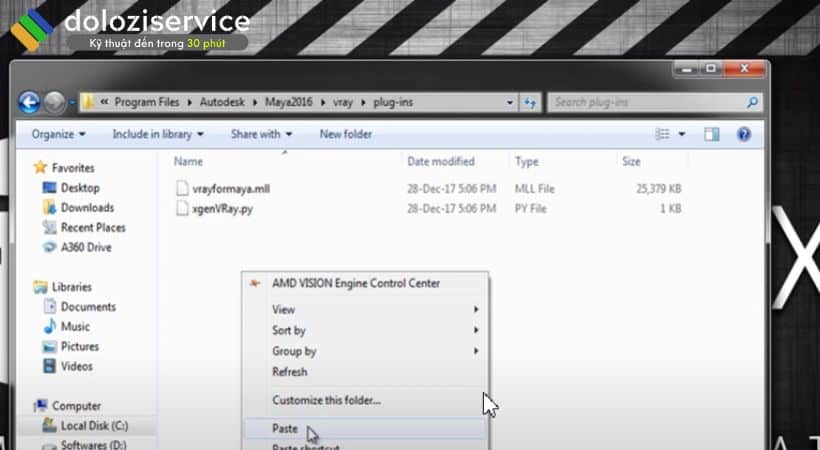The width and height of the screenshot is (820, 450).
Task: Sort by the Size column header
Action: tap(631, 162)
